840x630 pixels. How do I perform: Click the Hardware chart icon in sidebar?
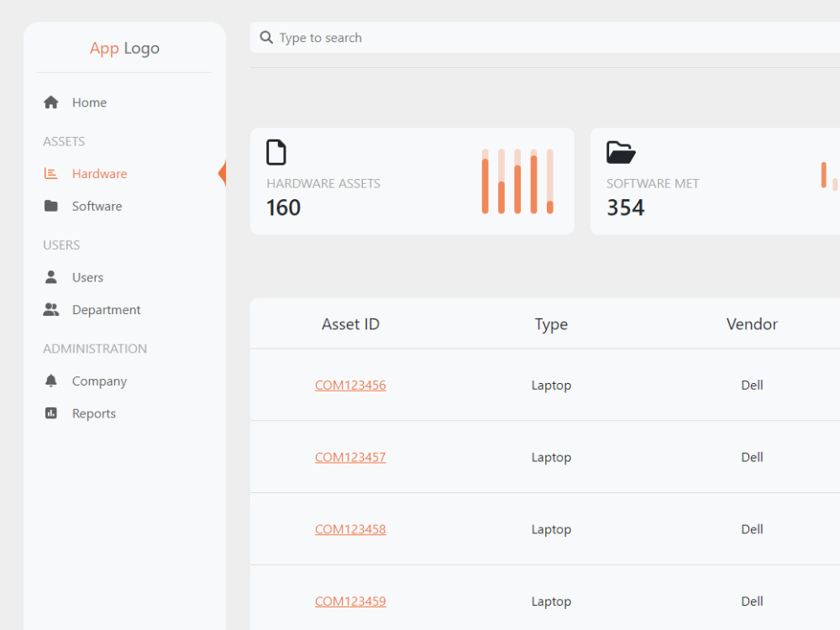[51, 174]
